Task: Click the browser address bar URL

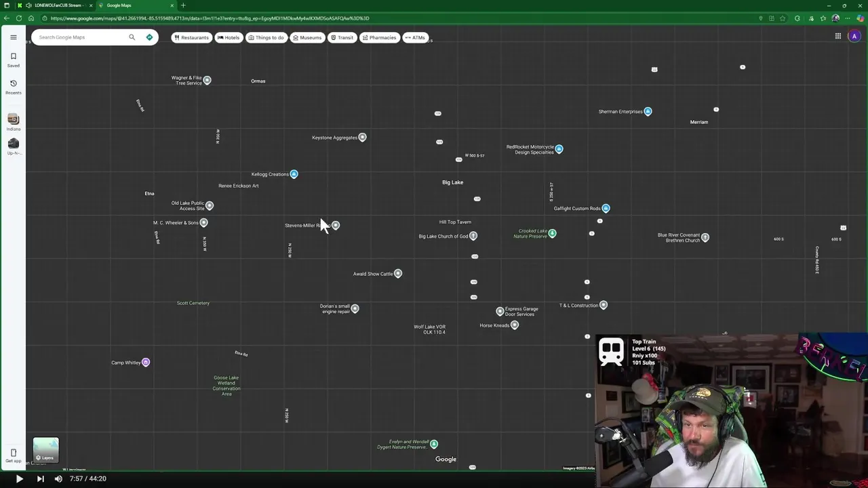Action: pos(210,18)
